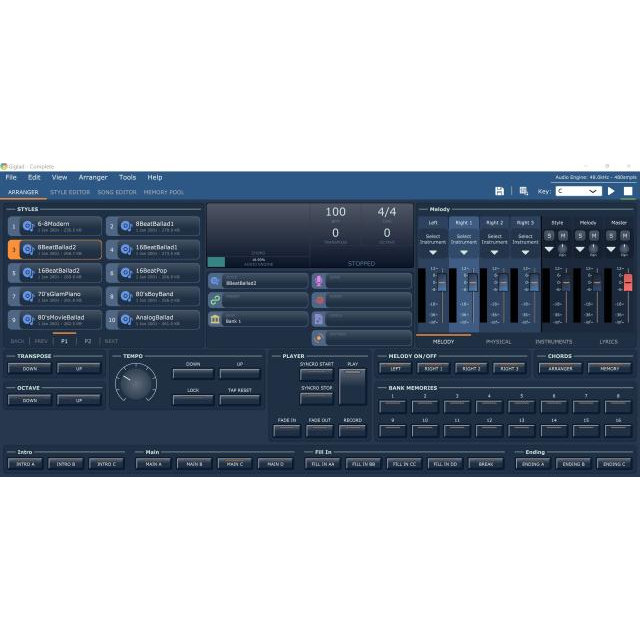This screenshot has height=640, width=640.
Task: Go to styles page P2
Action: click(x=88, y=341)
